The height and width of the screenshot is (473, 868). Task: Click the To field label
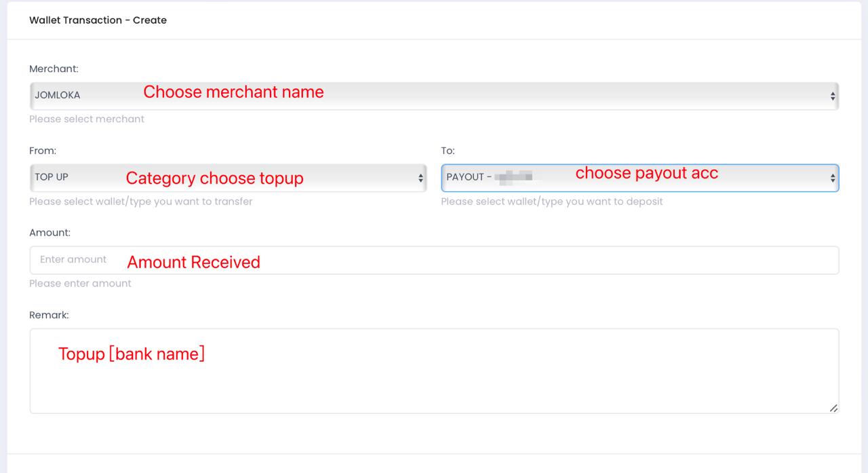tap(448, 150)
